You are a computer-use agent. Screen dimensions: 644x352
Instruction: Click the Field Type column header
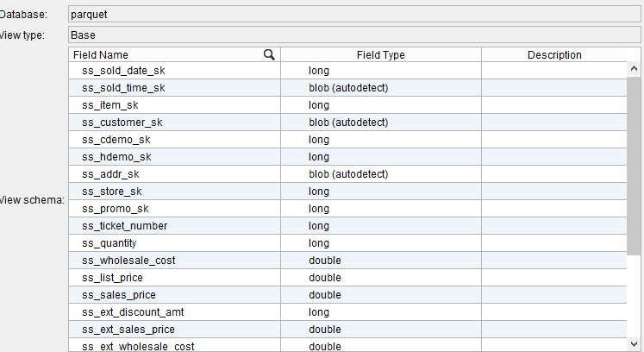point(381,54)
